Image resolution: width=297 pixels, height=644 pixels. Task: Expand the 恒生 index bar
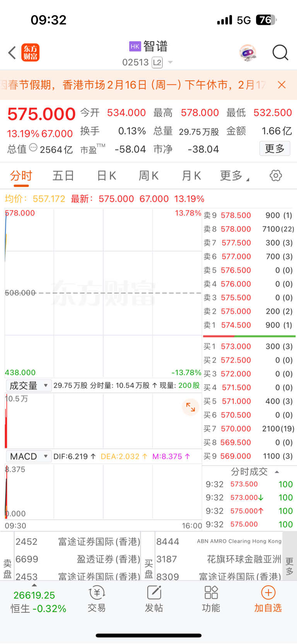[x=34, y=585]
